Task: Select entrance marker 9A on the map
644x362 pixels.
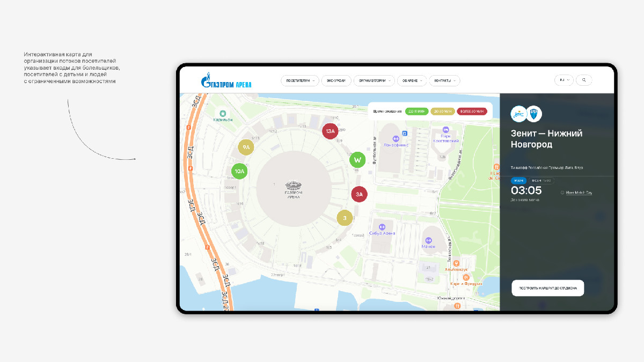Action: (246, 147)
